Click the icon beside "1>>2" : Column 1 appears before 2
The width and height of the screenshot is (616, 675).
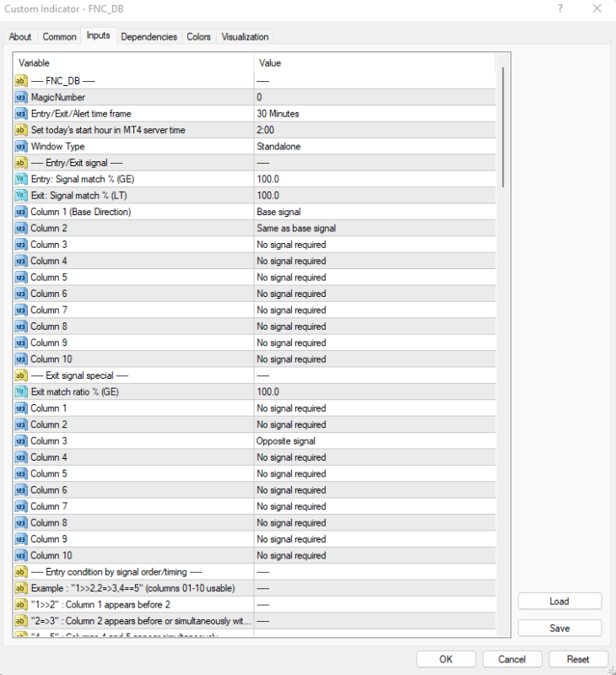(x=20, y=604)
